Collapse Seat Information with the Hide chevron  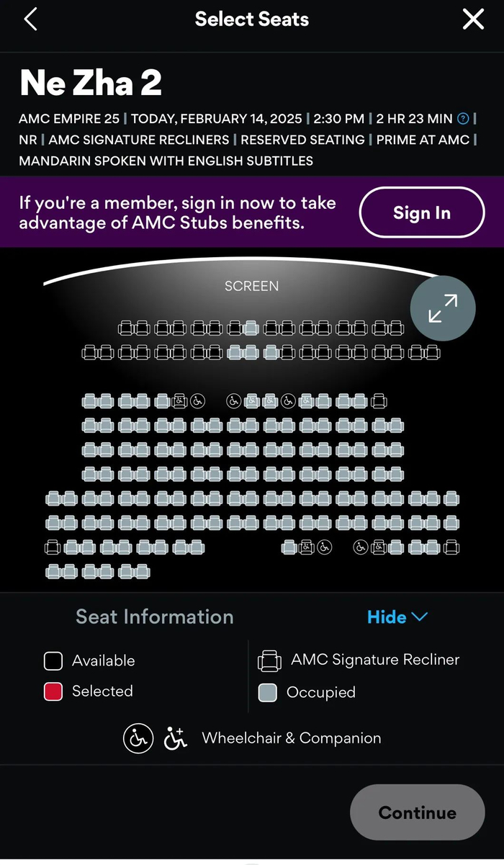click(x=397, y=617)
